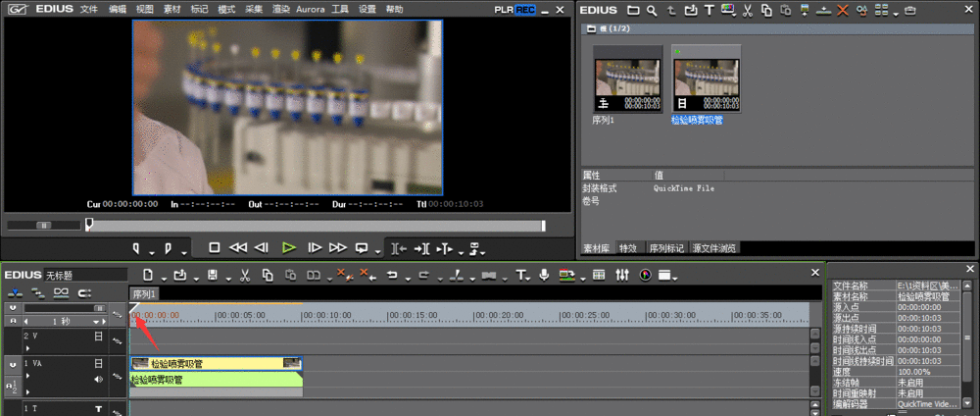Open the audio mixer icon in timeline toolbar

[x=621, y=275]
